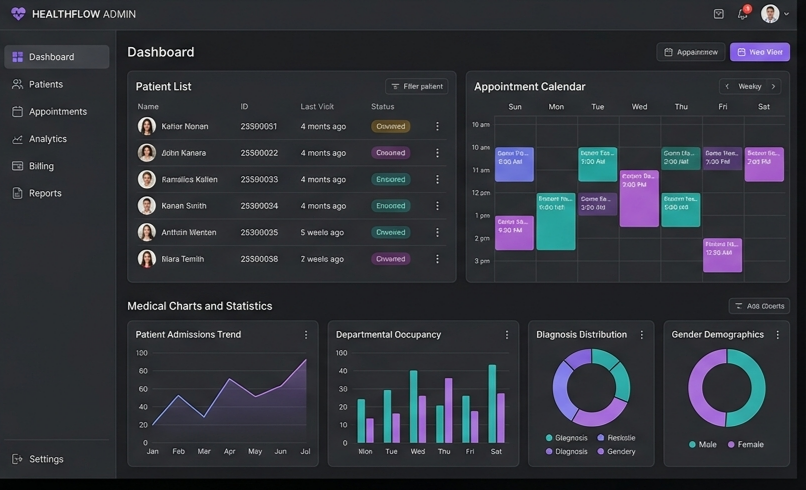The width and height of the screenshot is (806, 490).
Task: Click the Appointments calendar icon
Action: tap(17, 111)
